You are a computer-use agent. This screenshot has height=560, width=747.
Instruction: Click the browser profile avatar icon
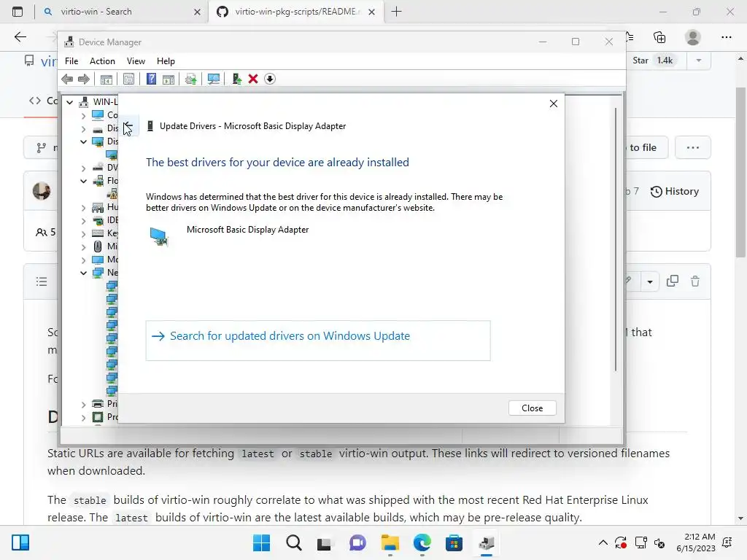(692, 37)
